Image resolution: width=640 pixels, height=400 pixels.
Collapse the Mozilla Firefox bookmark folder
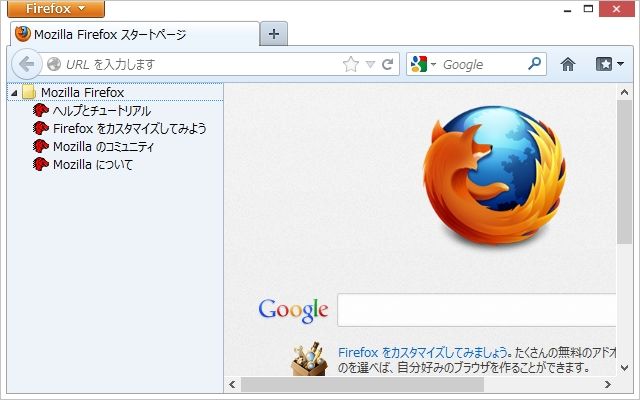(x=15, y=93)
